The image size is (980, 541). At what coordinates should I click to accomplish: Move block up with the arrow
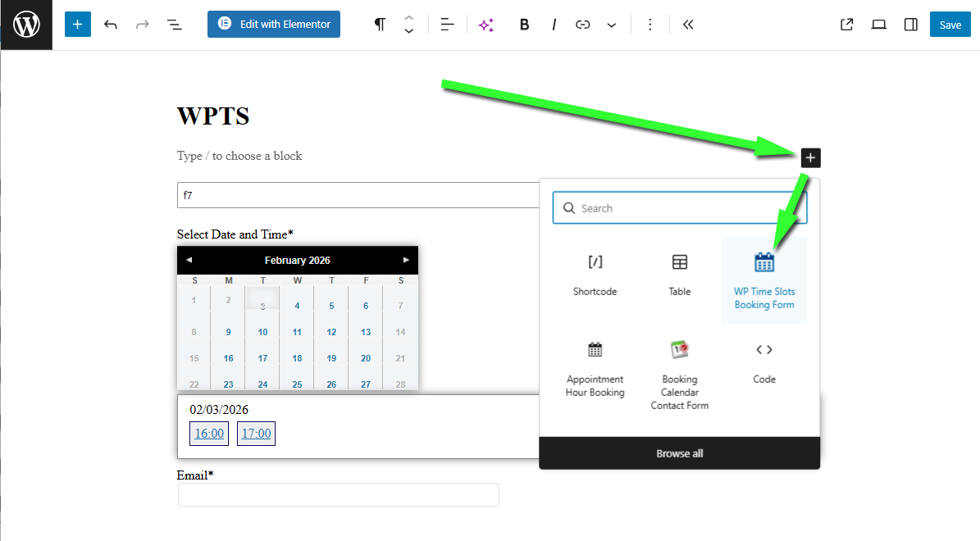408,18
